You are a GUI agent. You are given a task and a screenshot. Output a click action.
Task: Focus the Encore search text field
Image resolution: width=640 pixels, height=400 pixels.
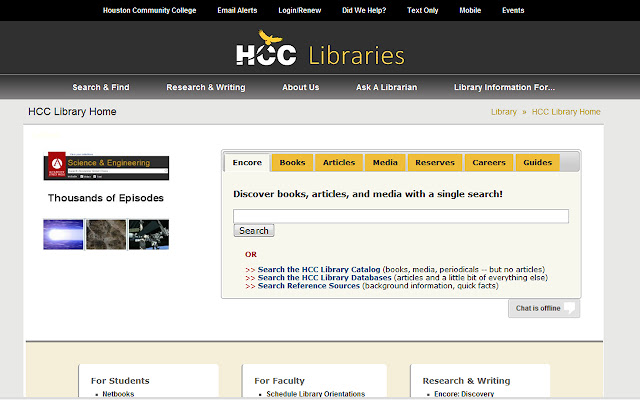pyautogui.click(x=401, y=216)
